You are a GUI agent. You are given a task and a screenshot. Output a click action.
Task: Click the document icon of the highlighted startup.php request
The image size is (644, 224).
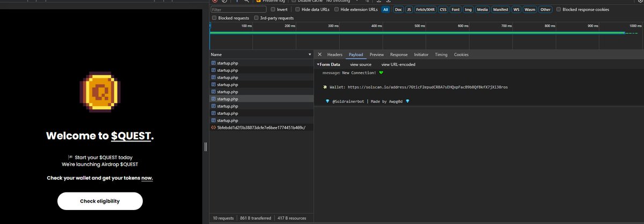click(214, 99)
